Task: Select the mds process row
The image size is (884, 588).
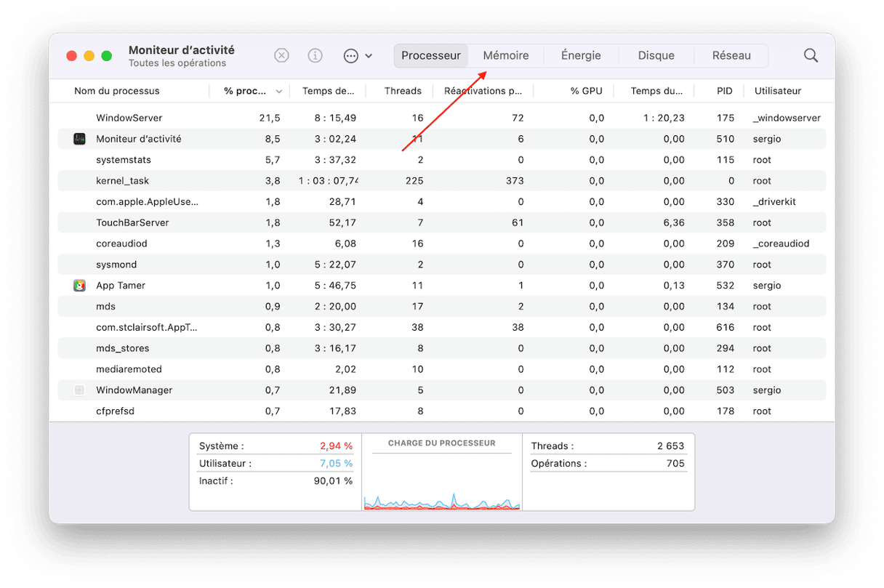Action: click(x=442, y=307)
